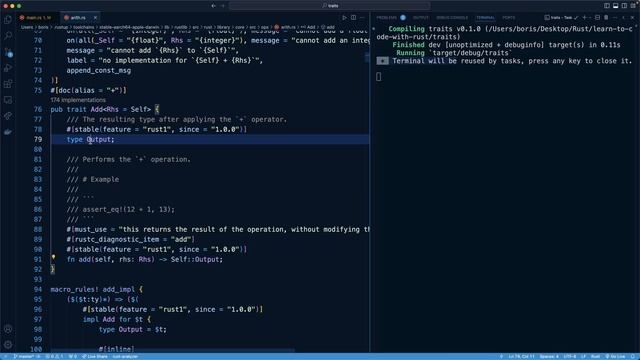Click 'ops' folder in breadcrumb
Image resolution: width=640 pixels, height=360 pixels.
coord(265,27)
